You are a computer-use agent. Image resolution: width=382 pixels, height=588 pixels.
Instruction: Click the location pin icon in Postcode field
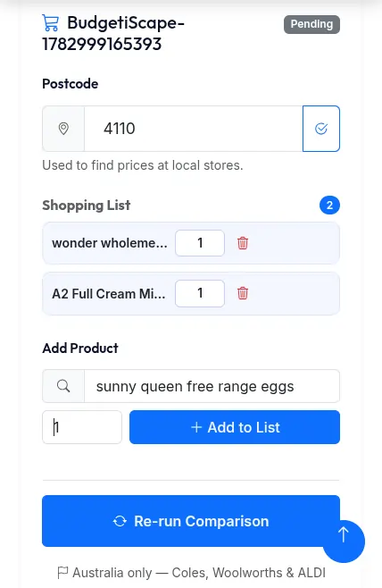coord(63,129)
